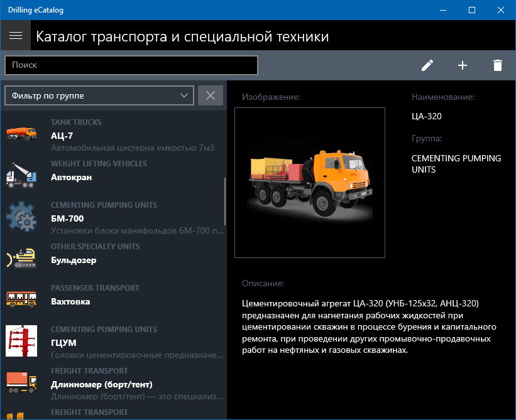Click the list vertical scrollbar
Screen dimensions: 516x420
point(225,201)
